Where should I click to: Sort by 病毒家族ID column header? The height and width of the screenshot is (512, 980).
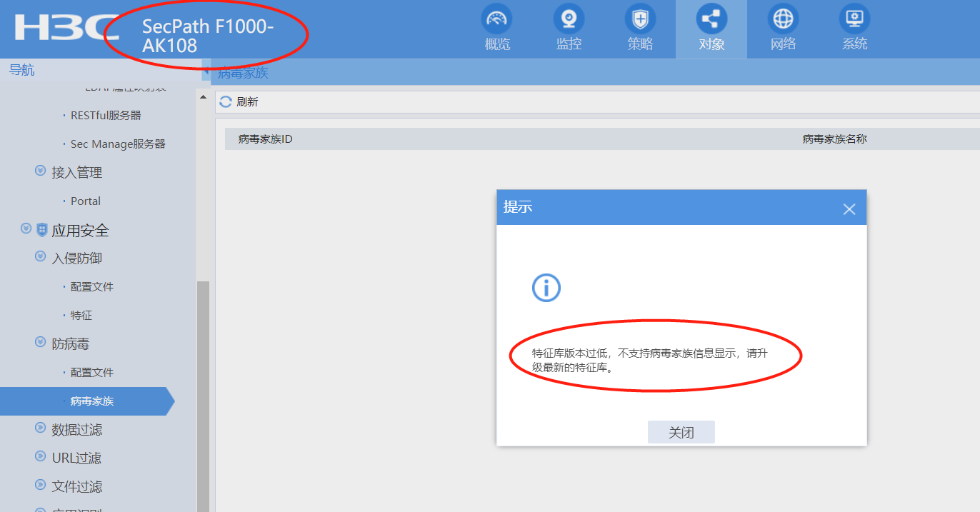[x=266, y=139]
